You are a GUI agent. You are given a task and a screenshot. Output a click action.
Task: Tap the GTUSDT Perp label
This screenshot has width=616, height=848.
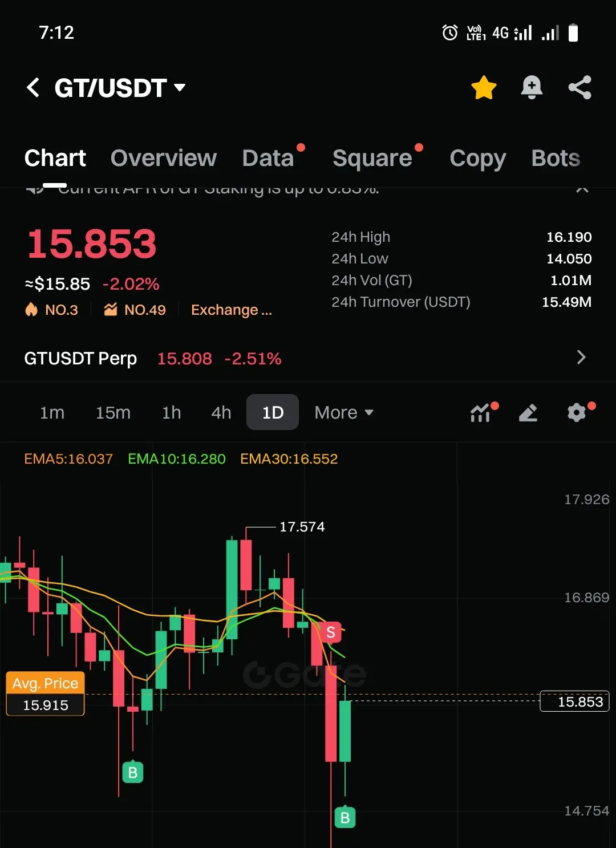pos(80,359)
